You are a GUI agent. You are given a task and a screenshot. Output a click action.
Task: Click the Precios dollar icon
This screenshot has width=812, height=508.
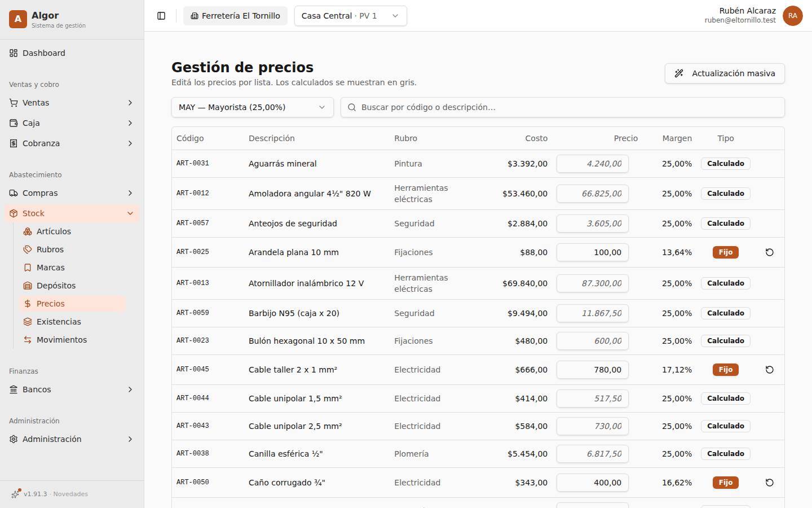[28, 304]
